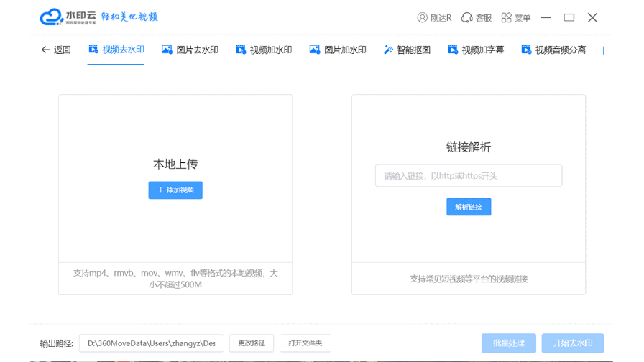Click the 开始去水印 button
Screen dimensions: 644x362
click(573, 343)
